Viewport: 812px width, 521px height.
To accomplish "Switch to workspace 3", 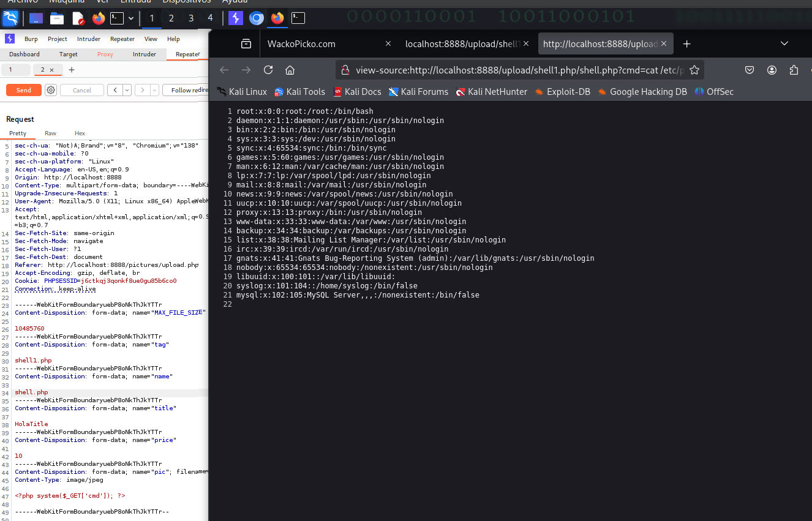I will tap(191, 18).
